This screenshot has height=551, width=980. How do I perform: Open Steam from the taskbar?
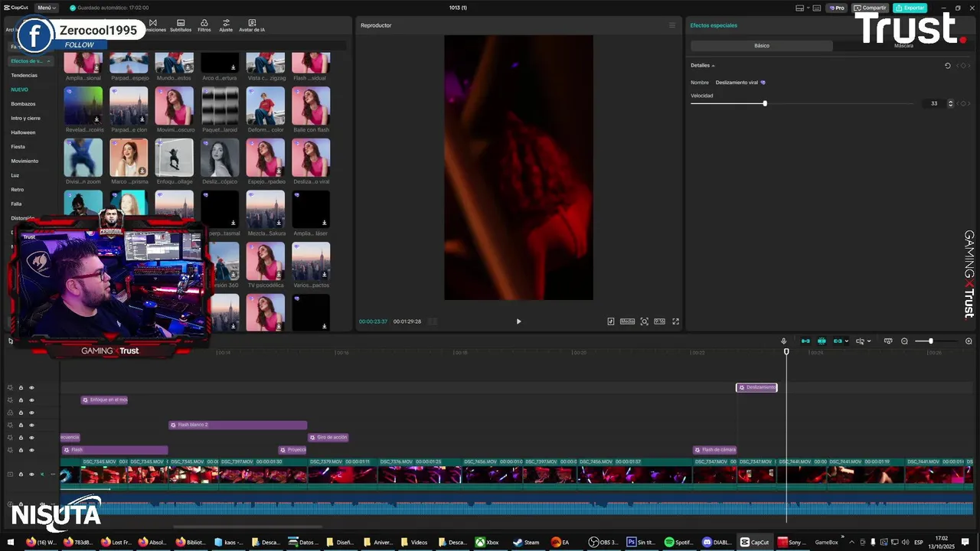click(525, 542)
